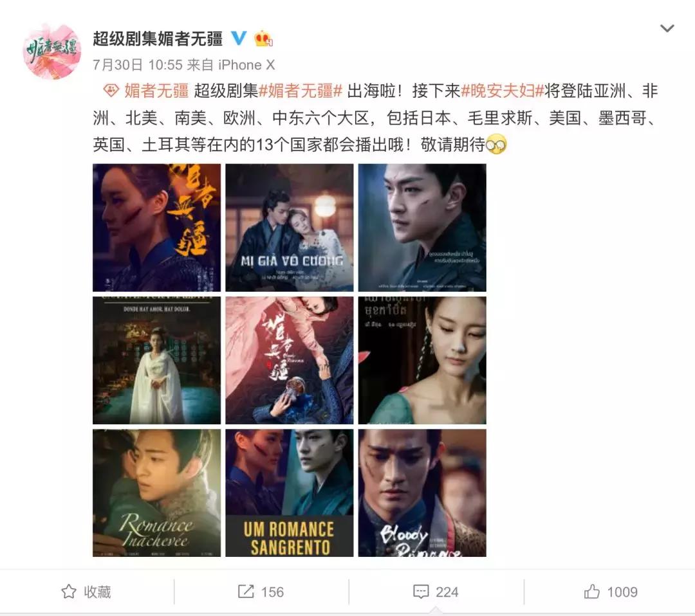
Task: Open the Bloody Romance poster thumbnail
Action: click(422, 493)
